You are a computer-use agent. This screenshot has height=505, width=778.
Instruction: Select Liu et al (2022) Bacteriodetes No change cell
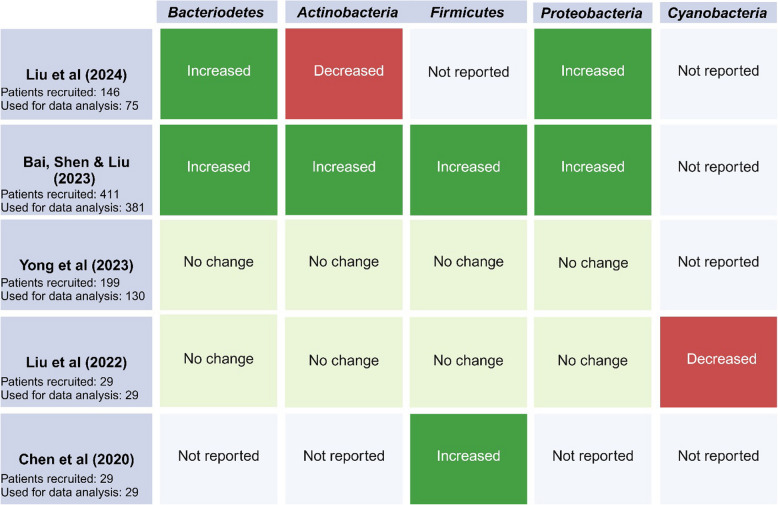(218, 359)
